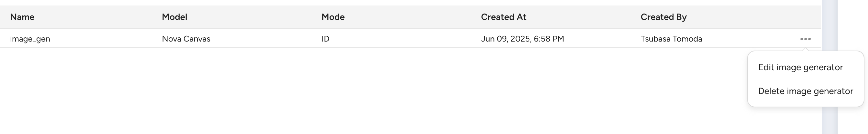This screenshot has height=134, width=868.
Task: Sort by Created At column header
Action: click(503, 17)
